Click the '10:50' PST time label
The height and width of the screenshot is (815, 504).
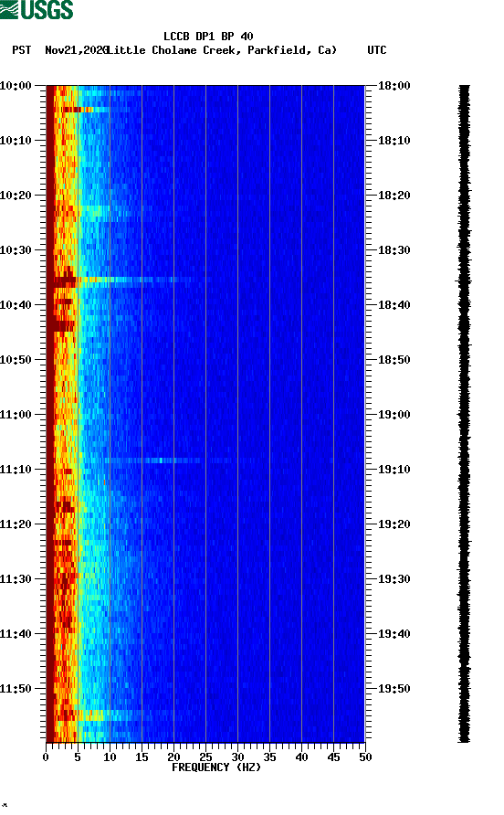(x=16, y=360)
